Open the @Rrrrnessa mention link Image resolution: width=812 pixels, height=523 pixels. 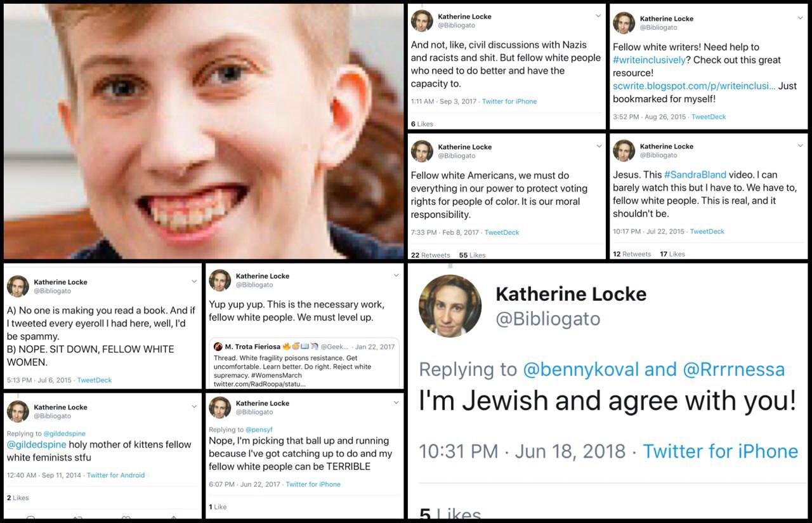pos(734,369)
